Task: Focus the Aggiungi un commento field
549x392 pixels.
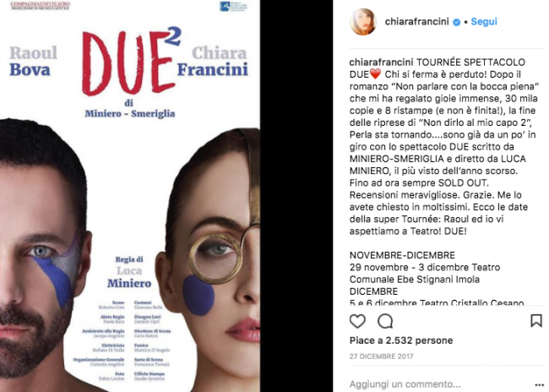Action: 405,384
